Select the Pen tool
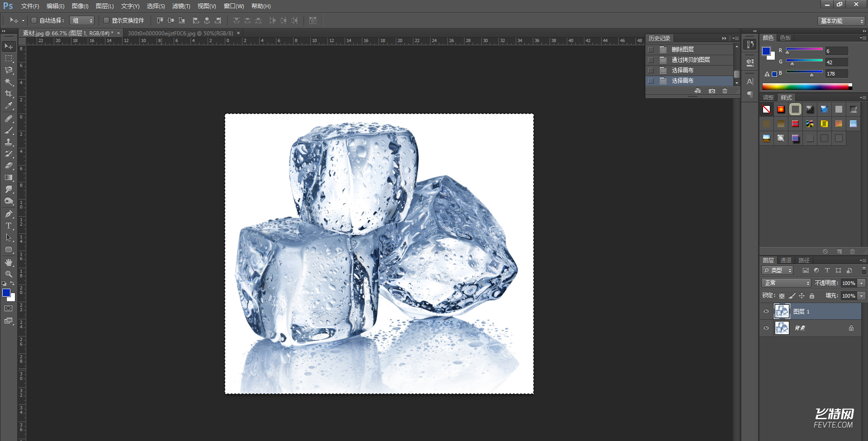Screen dimensions: 868x441 (9, 214)
